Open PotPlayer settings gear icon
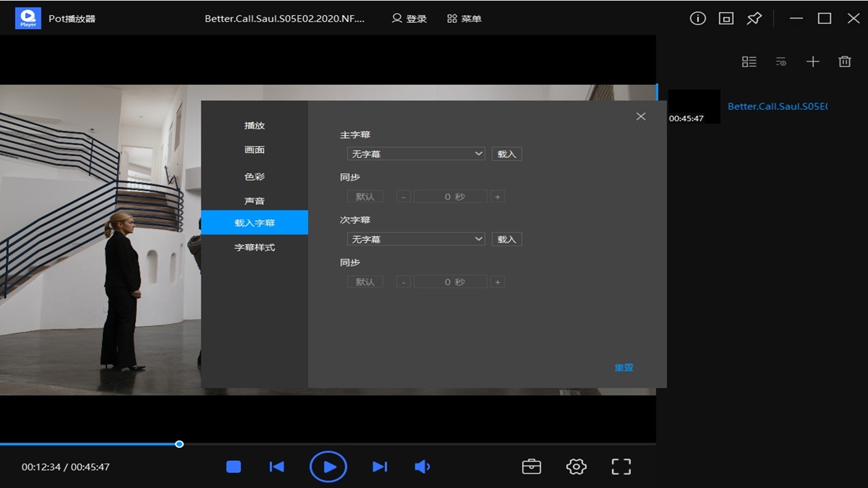Viewport: 868px width, 488px height. point(576,466)
